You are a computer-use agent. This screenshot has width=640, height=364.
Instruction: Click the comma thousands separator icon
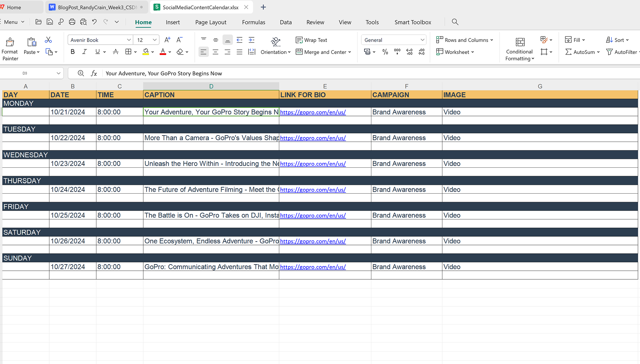pos(397,52)
